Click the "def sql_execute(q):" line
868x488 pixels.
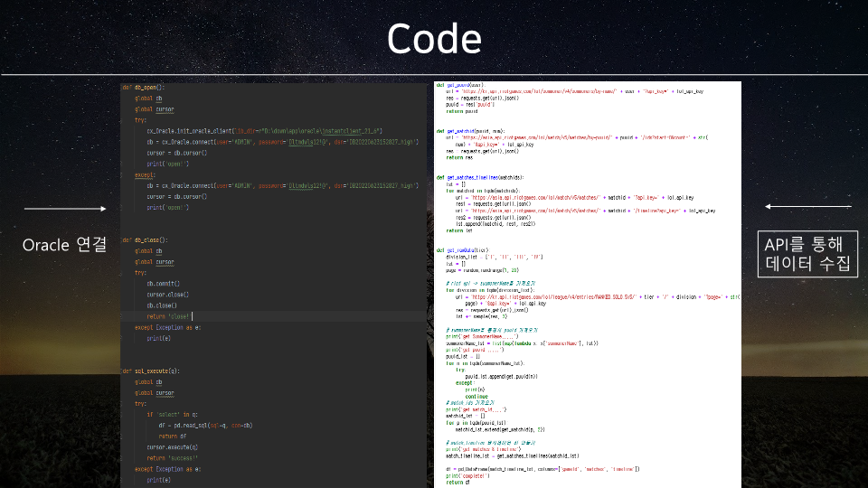(151, 371)
